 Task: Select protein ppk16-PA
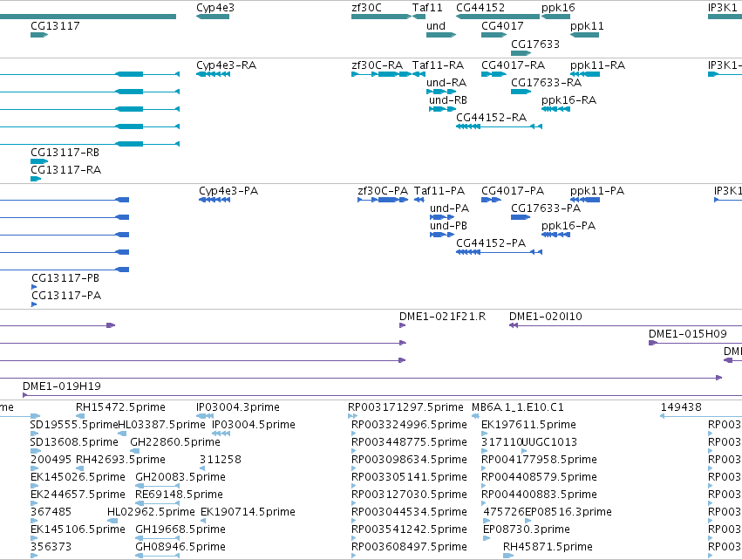point(555,235)
